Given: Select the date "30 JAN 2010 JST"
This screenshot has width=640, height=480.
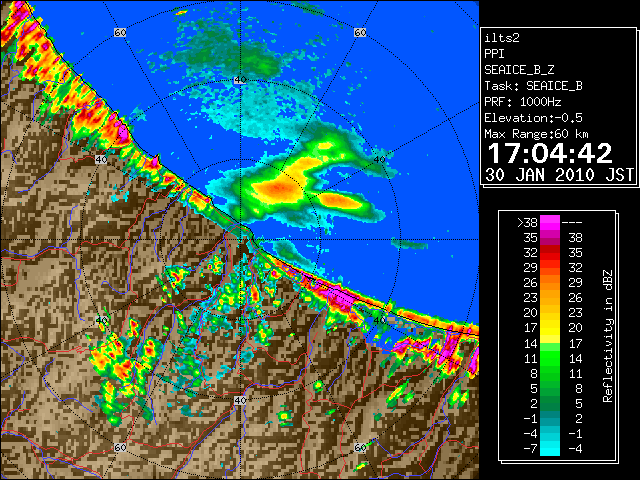Looking at the screenshot, I should tap(559, 175).
